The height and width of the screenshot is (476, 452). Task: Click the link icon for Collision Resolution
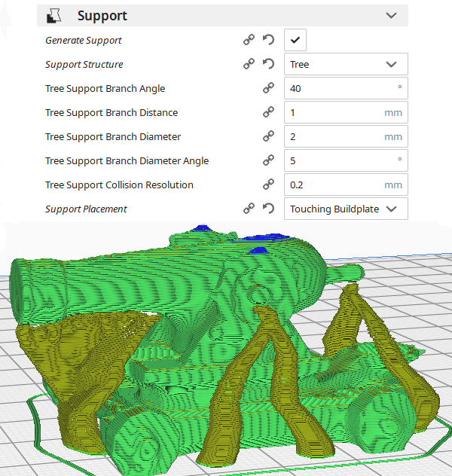[x=268, y=185]
